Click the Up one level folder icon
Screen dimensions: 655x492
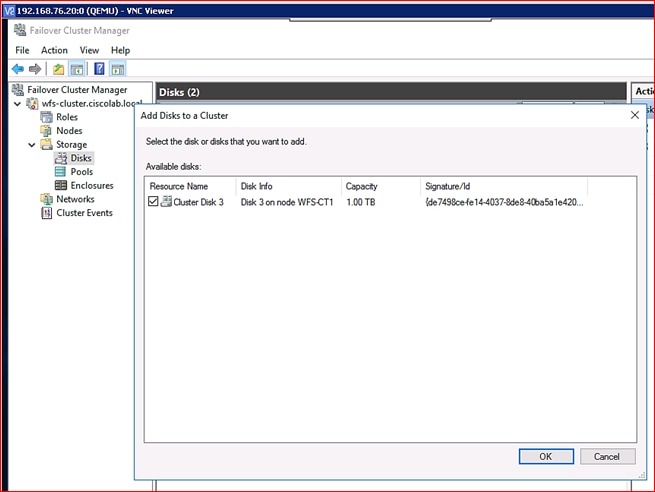point(58,69)
